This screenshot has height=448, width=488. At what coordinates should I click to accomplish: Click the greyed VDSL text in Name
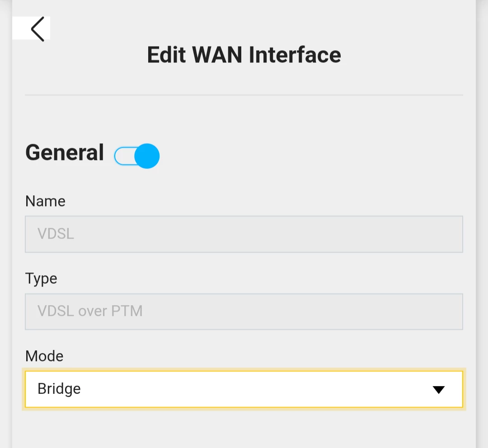56,234
